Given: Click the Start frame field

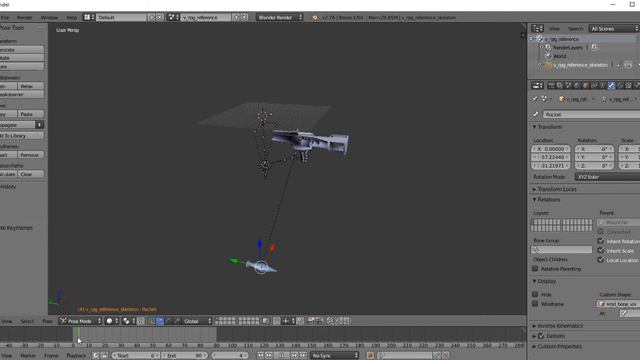Looking at the screenshot, I should 136,356.
